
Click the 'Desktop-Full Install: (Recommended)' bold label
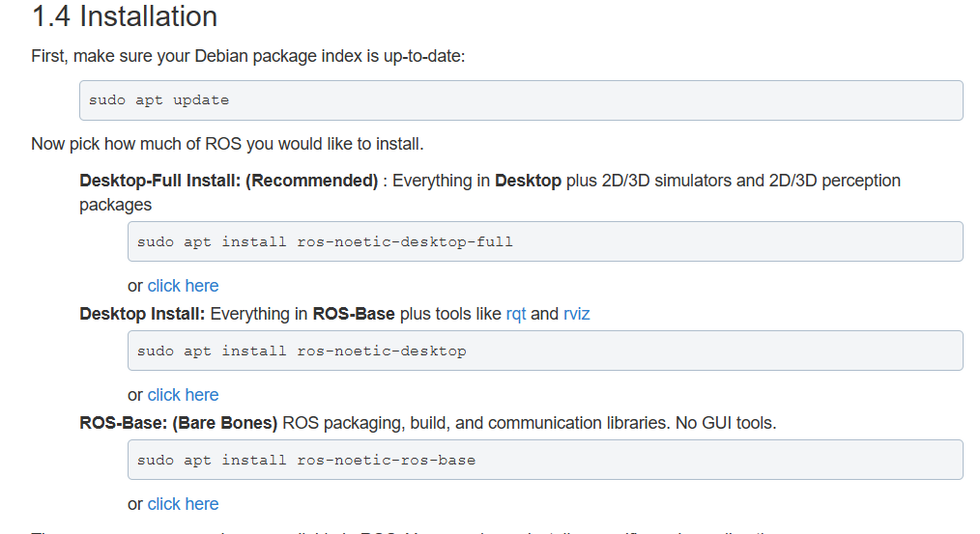(228, 181)
